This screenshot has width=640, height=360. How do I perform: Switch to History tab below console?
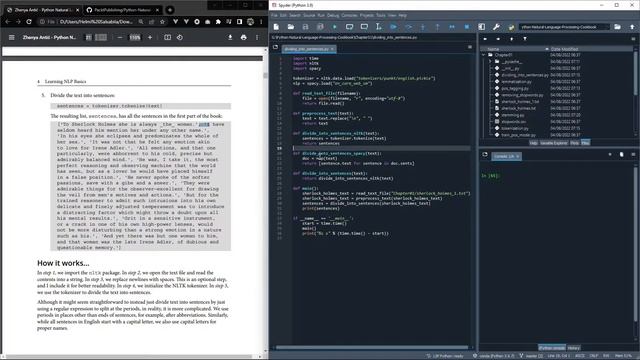(x=573, y=348)
